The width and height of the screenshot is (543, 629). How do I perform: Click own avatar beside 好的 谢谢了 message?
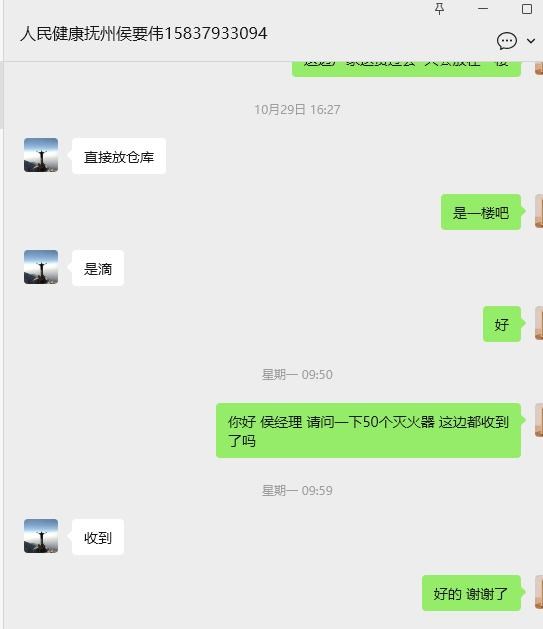(539, 592)
